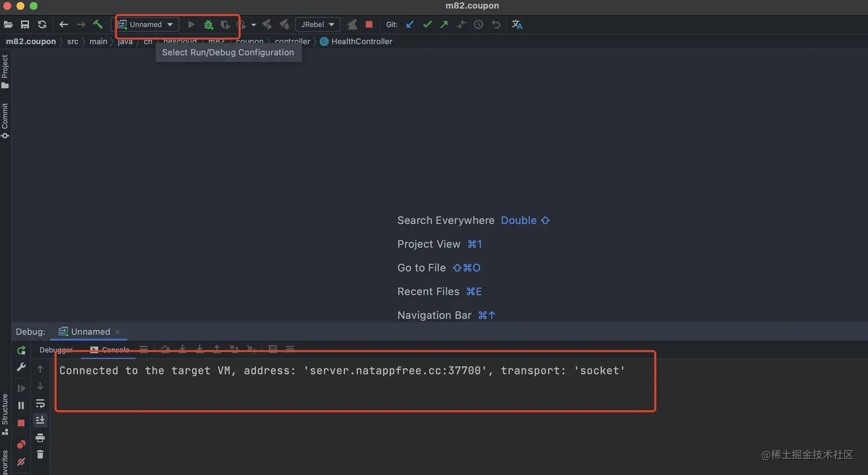Viewport: 868px width, 475px height.
Task: Toggle scroll to end in the console
Action: [x=40, y=421]
